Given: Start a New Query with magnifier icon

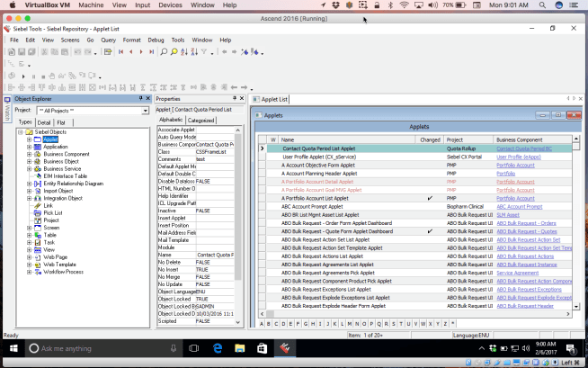Looking at the screenshot, I should point(164,52).
